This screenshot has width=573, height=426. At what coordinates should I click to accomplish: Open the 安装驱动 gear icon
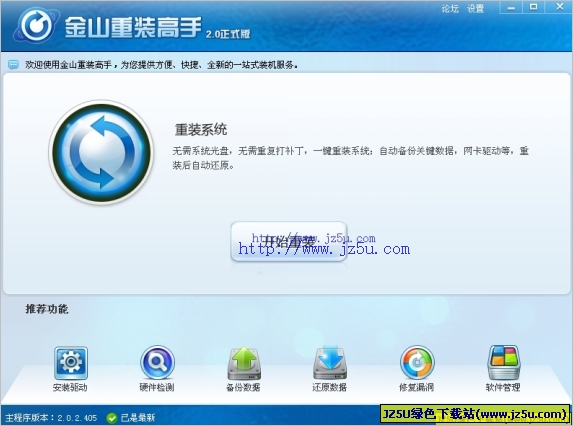(x=71, y=363)
